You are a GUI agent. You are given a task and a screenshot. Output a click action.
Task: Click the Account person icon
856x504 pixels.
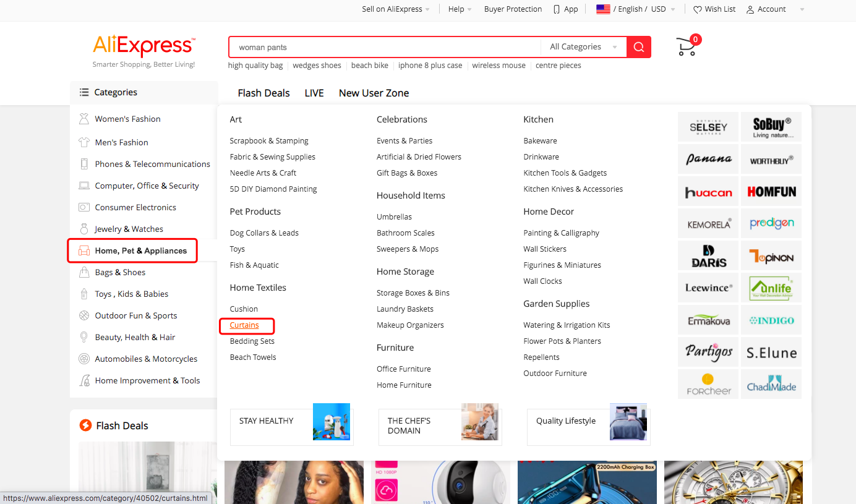pyautogui.click(x=748, y=9)
